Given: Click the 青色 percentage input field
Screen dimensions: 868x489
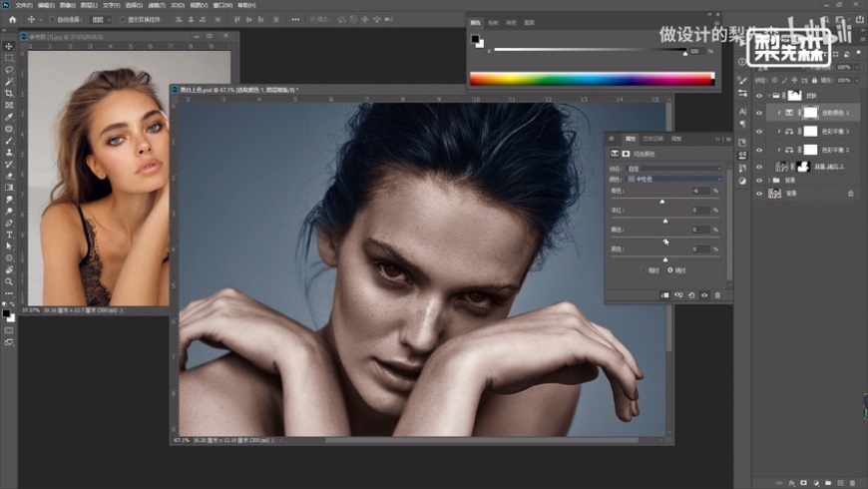Looking at the screenshot, I should click(700, 191).
